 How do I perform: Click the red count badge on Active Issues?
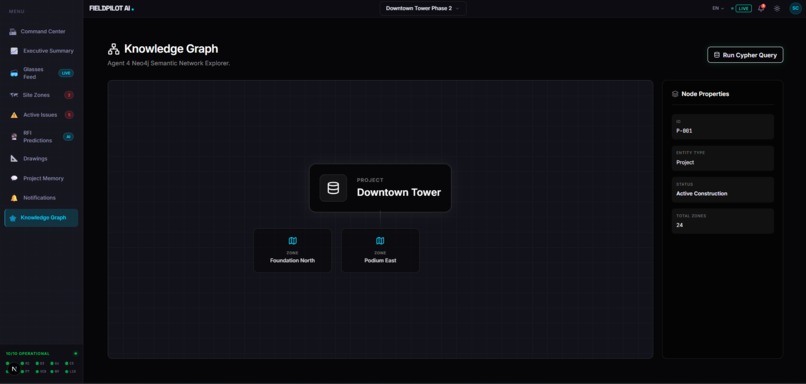pyautogui.click(x=69, y=115)
